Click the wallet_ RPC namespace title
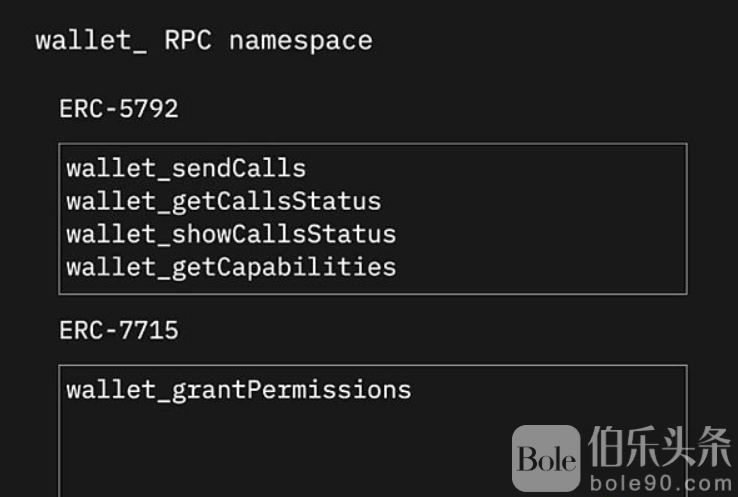This screenshot has height=497, width=738. 204,41
